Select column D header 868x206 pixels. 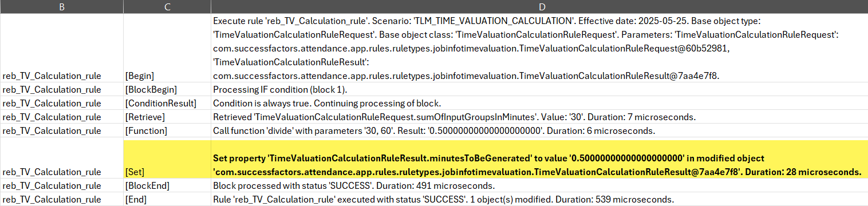[539, 7]
